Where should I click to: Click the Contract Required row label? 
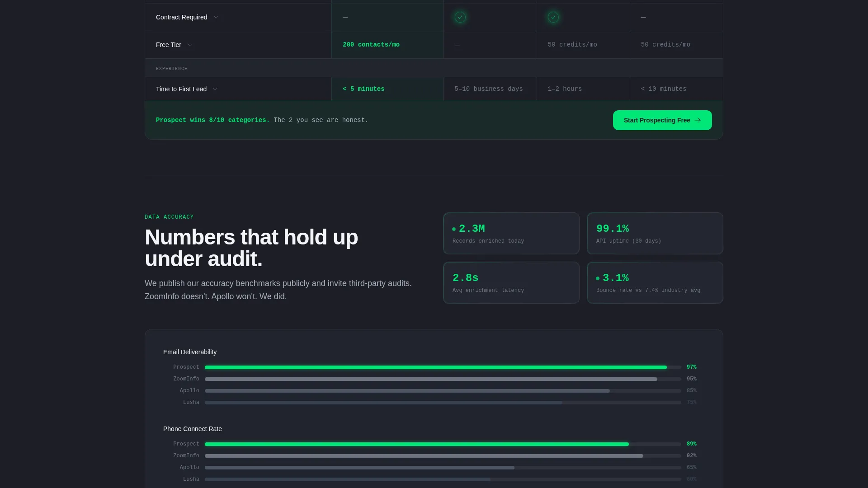[181, 17]
